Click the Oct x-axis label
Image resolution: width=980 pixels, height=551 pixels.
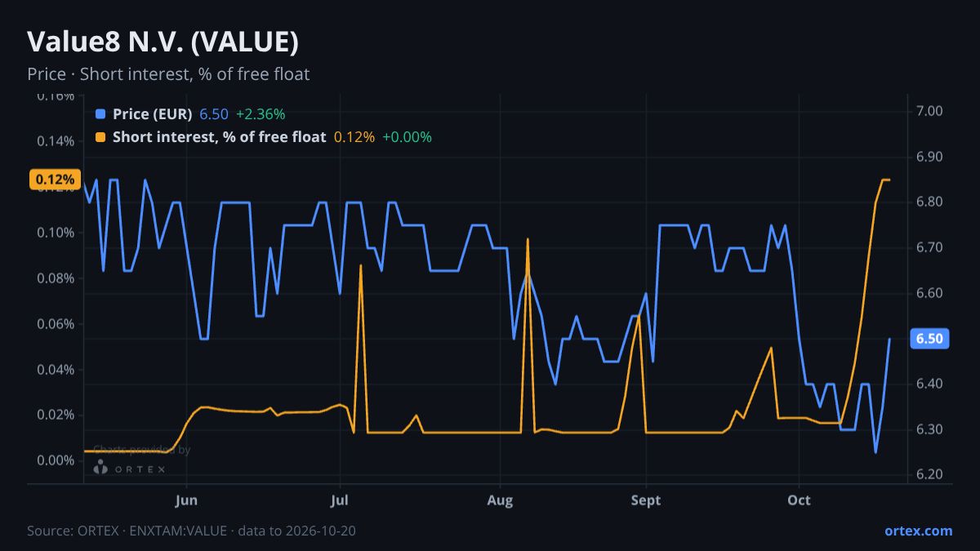coord(799,500)
